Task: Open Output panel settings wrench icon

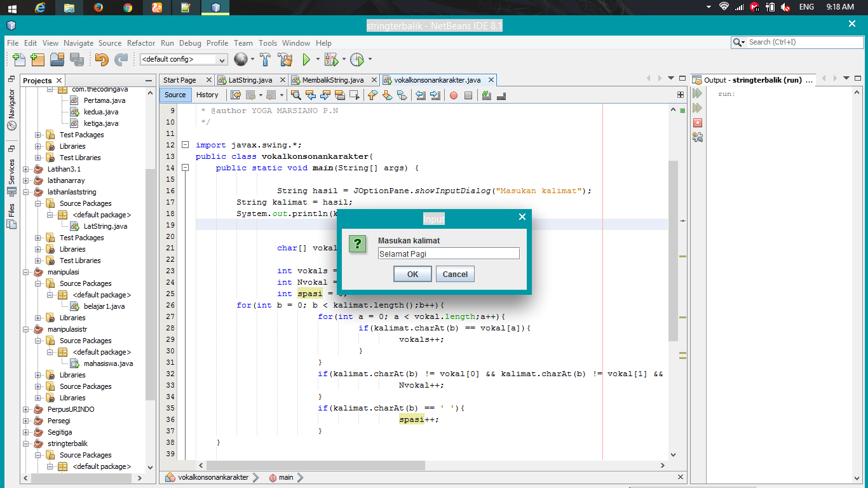Action: (x=698, y=137)
